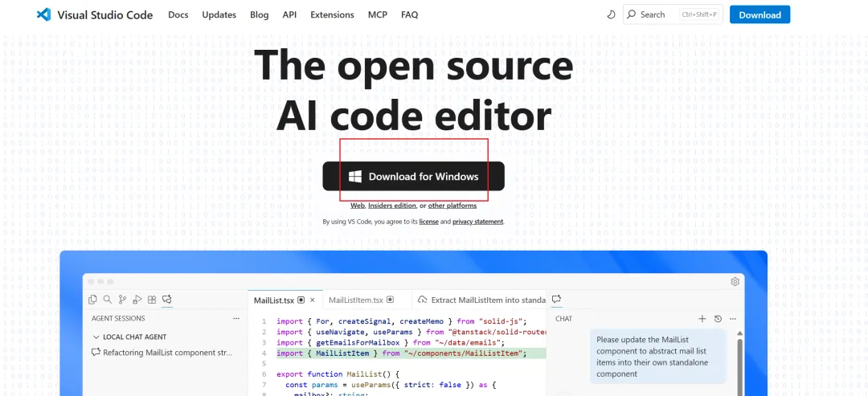Click the Visual Studio Code logo icon
Image resolution: width=868 pixels, height=396 pixels.
coord(43,15)
